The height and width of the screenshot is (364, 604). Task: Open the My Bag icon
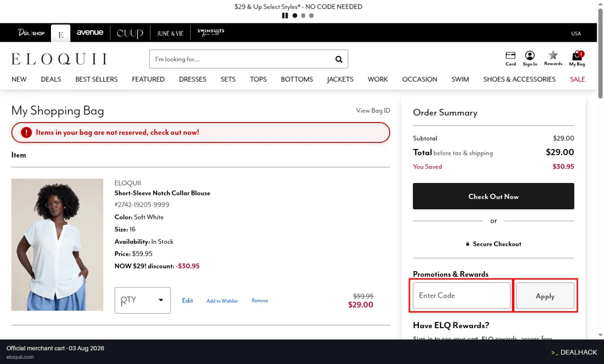(577, 59)
